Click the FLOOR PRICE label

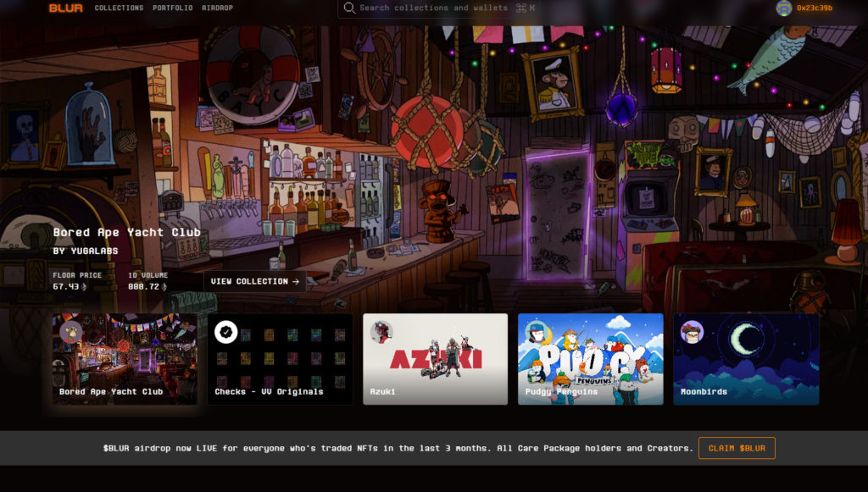[x=77, y=274]
